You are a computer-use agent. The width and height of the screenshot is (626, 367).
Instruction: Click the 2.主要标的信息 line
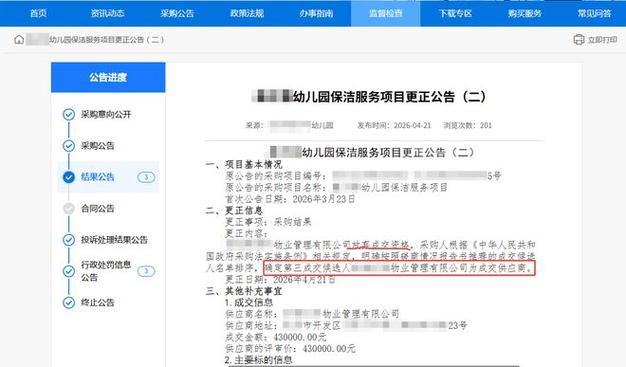(258, 360)
